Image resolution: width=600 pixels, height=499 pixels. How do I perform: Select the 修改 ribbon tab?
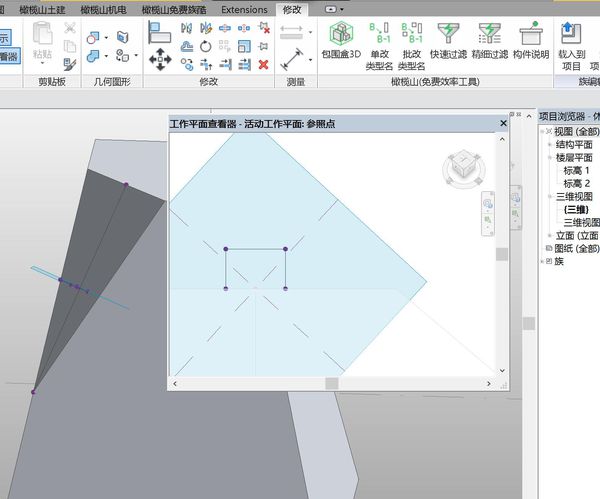point(292,10)
